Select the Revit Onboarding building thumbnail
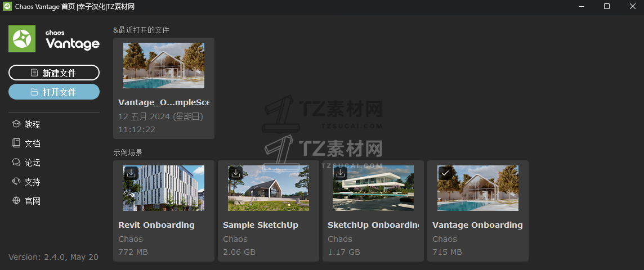The height and width of the screenshot is (270, 644). pyautogui.click(x=163, y=188)
